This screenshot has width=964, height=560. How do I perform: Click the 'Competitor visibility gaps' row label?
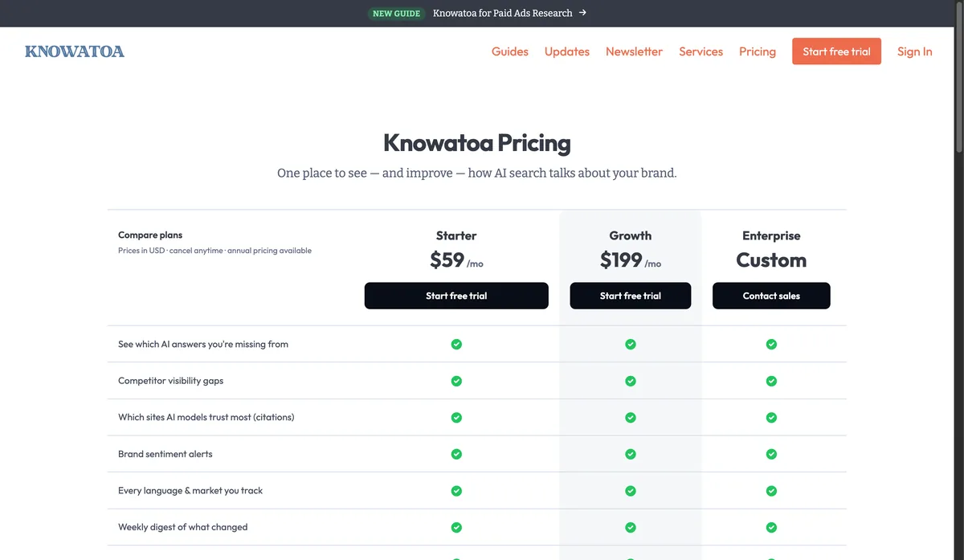click(x=170, y=381)
